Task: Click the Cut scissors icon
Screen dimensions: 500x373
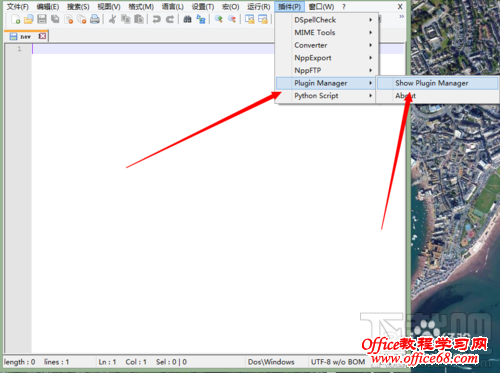Action: (112, 19)
